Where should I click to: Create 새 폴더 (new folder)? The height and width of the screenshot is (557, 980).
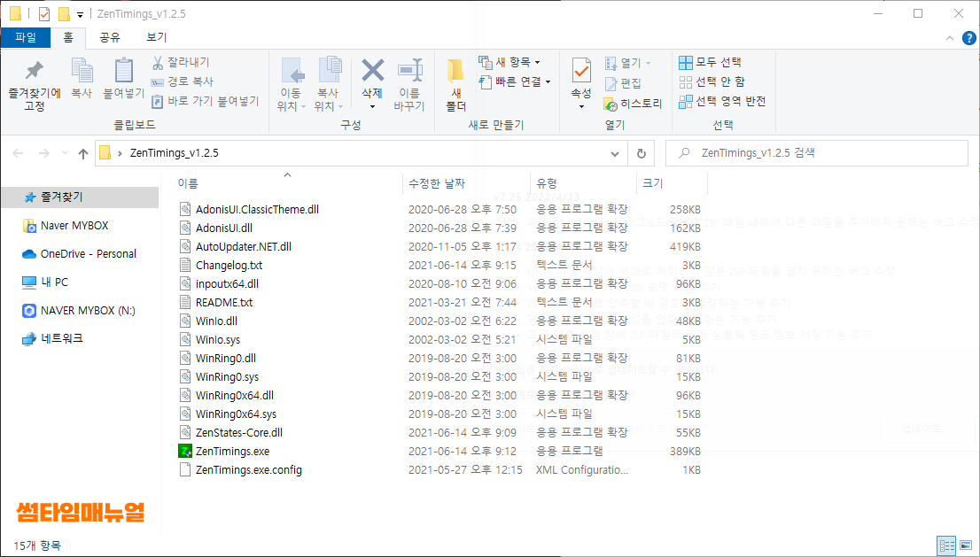point(455,85)
